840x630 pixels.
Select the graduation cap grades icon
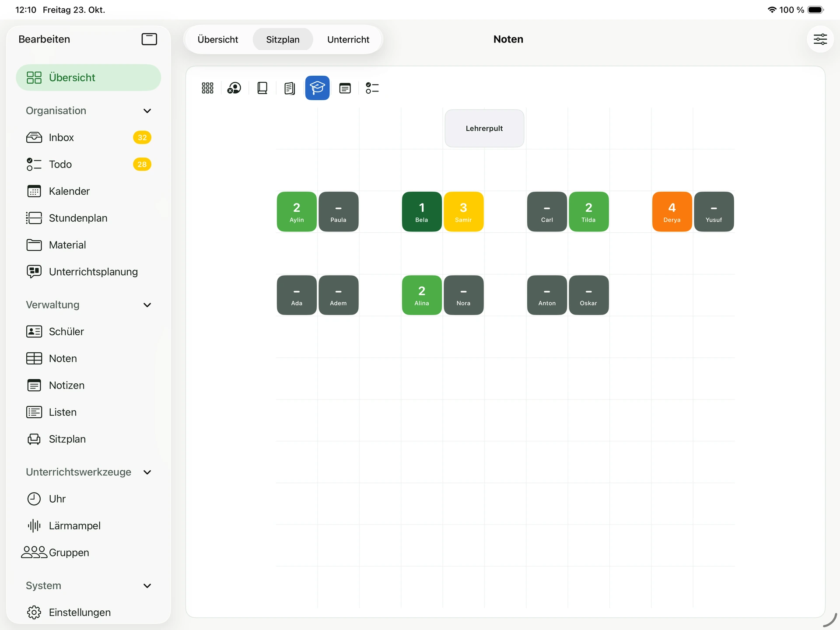(317, 88)
